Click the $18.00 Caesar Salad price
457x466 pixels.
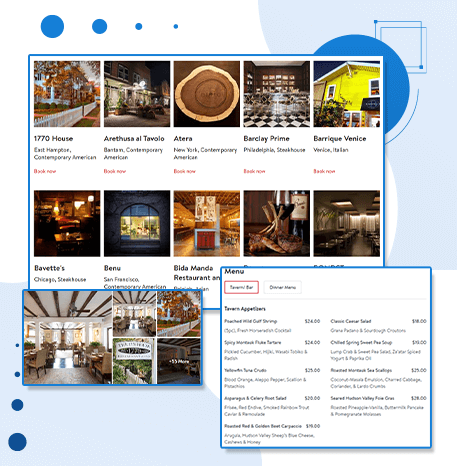pos(419,321)
